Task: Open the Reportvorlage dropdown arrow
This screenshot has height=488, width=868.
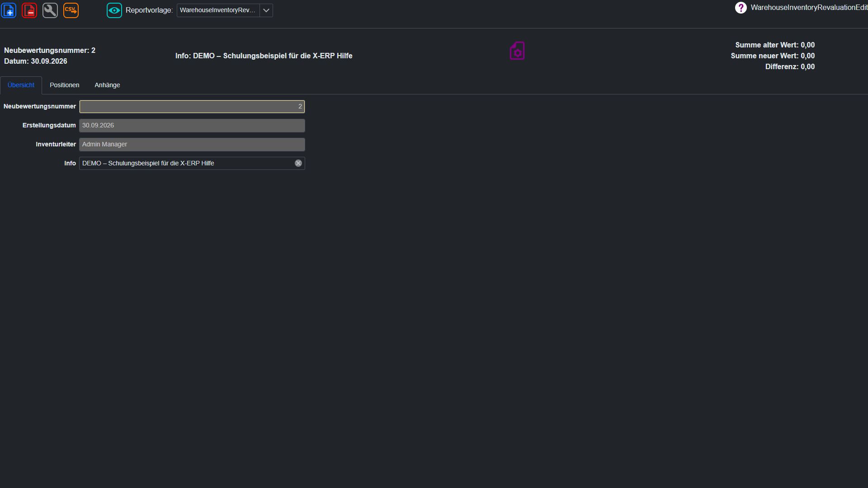Action: pos(266,10)
